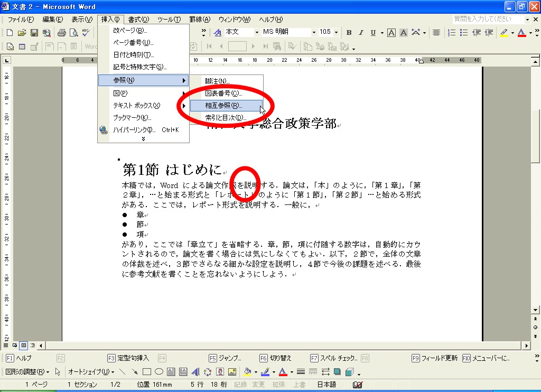
Task: Increase paragraph indent
Action: click(x=489, y=32)
